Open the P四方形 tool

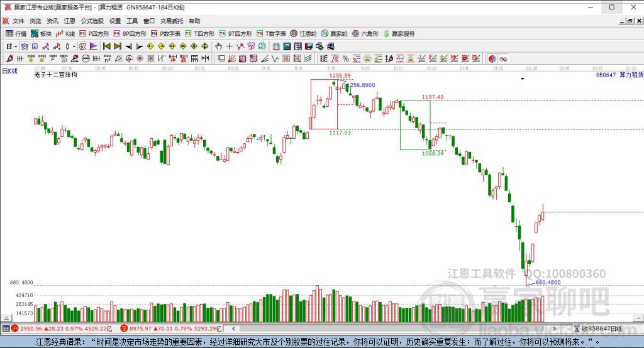pyautogui.click(x=94, y=34)
